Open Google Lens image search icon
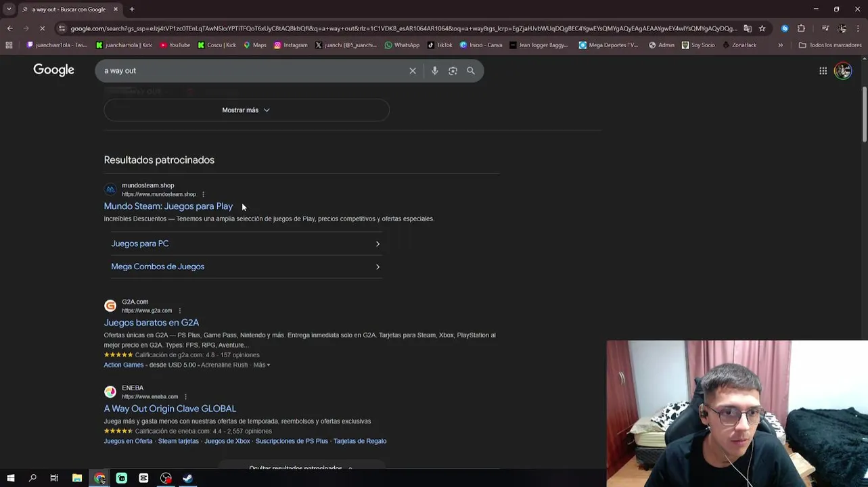Image resolution: width=868 pixels, height=487 pixels. 453,70
